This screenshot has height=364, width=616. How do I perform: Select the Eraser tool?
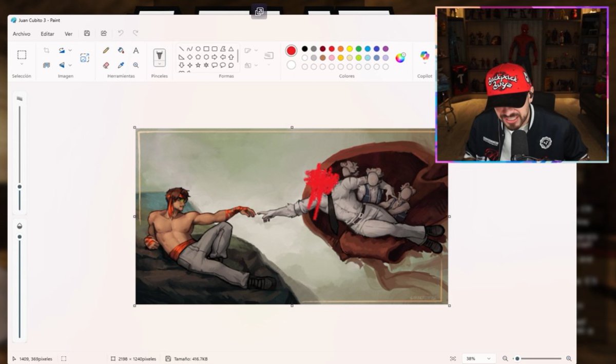106,65
